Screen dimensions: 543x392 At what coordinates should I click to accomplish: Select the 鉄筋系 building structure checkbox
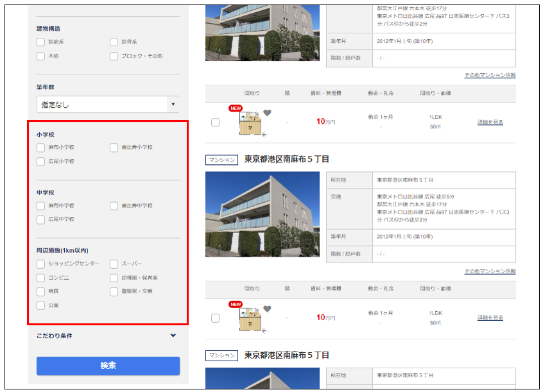tap(41, 42)
